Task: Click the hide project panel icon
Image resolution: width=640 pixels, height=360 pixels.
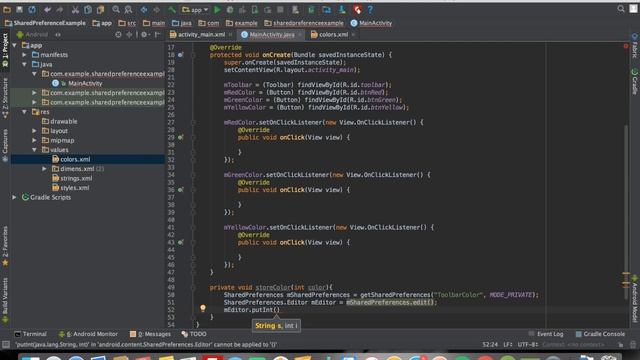Action: click(157, 35)
